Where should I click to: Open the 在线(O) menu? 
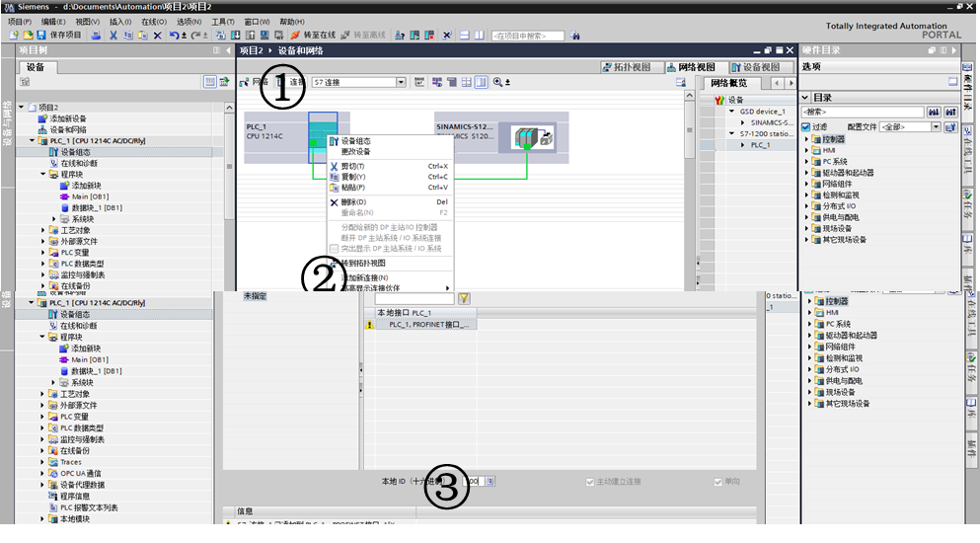(x=154, y=22)
